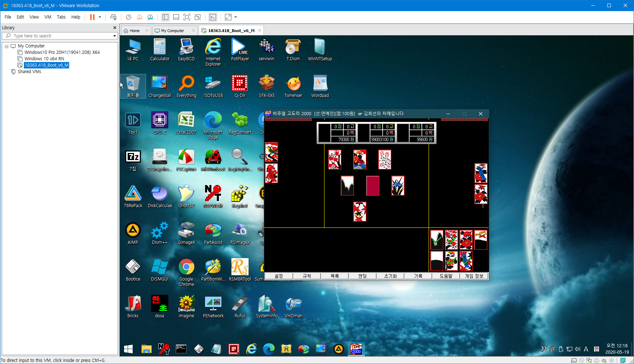Click the 도움말 button in the game
Image resolution: width=634 pixels, height=364 pixels.
pos(446,276)
